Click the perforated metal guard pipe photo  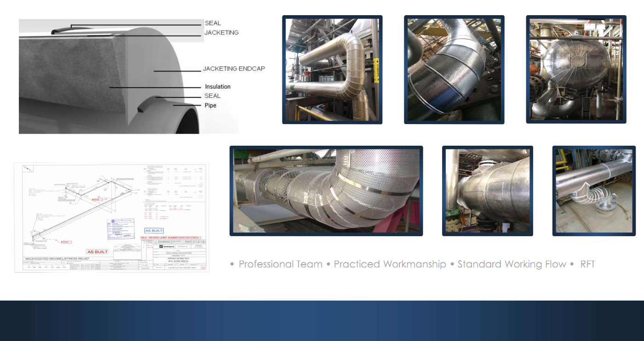coord(326,191)
